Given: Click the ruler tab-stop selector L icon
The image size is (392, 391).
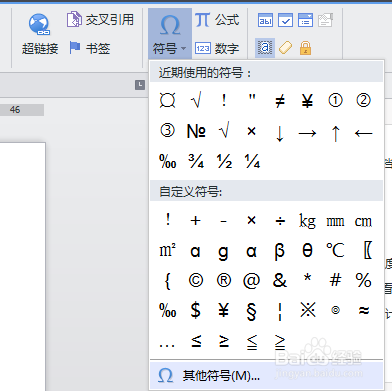Looking at the screenshot, I should [140, 85].
